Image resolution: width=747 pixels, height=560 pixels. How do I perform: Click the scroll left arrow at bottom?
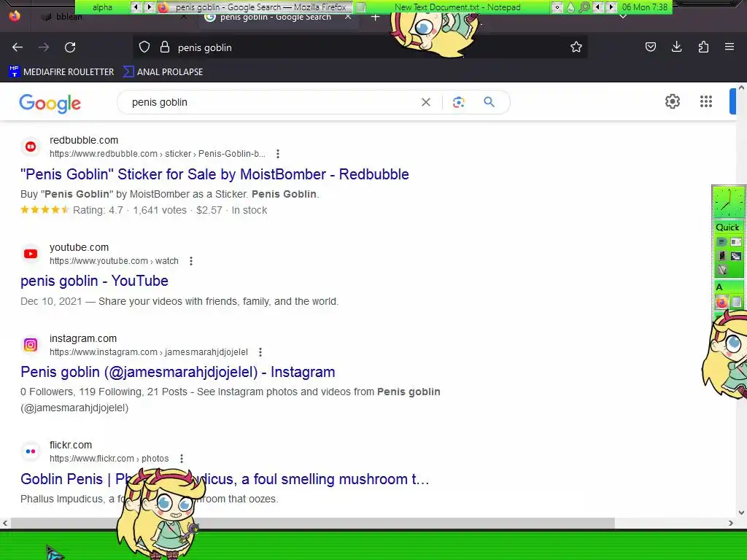[x=5, y=524]
